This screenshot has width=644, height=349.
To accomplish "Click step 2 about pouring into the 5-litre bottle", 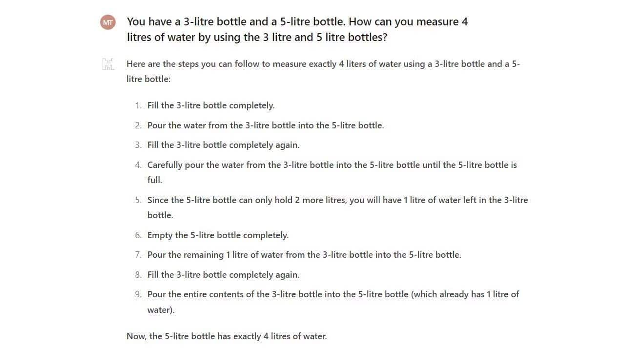I will click(266, 125).
